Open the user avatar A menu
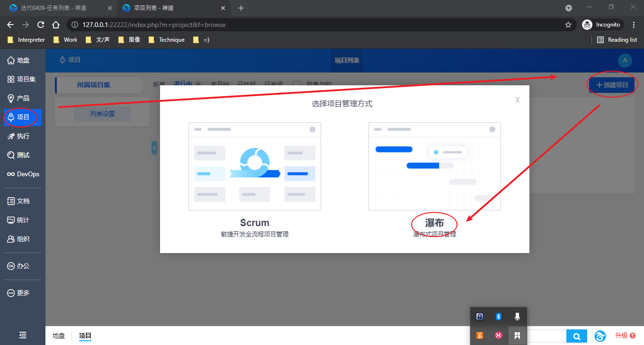The width and height of the screenshot is (644, 345). point(625,60)
